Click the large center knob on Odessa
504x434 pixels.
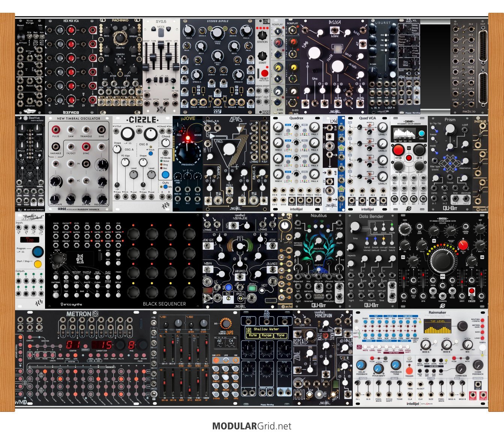[443, 261]
